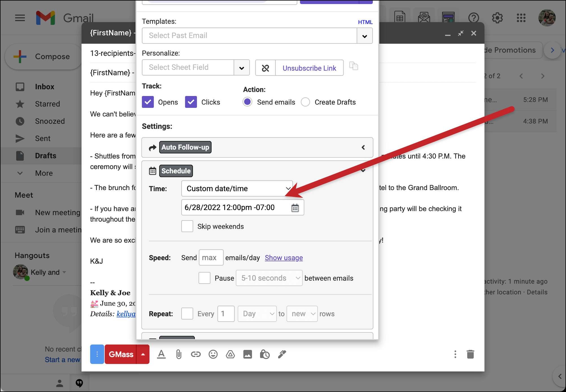Open the insert emoji icon
Screen dimensions: 566x392
point(213,354)
